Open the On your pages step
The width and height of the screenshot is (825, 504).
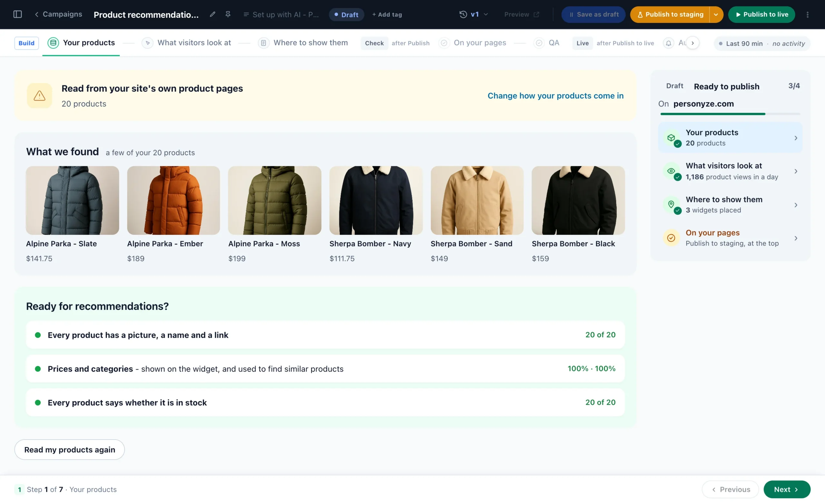tap(472, 43)
